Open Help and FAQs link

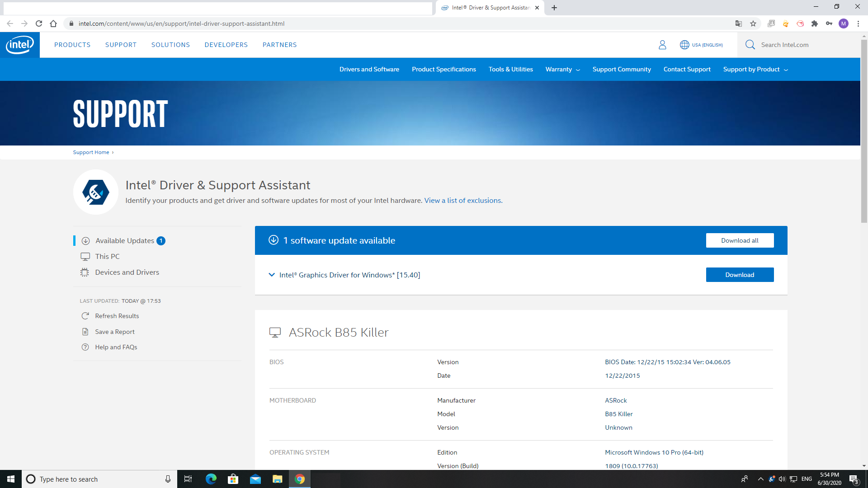116,347
